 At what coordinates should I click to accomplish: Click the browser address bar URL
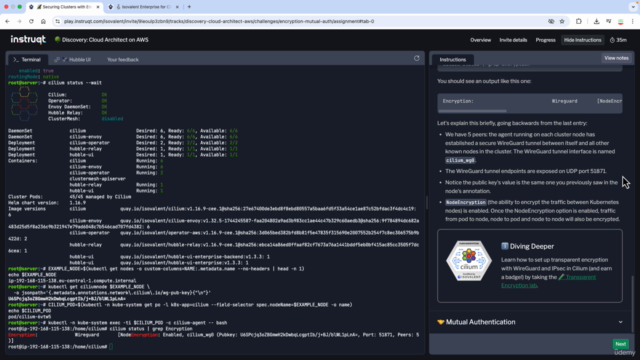pos(219,21)
